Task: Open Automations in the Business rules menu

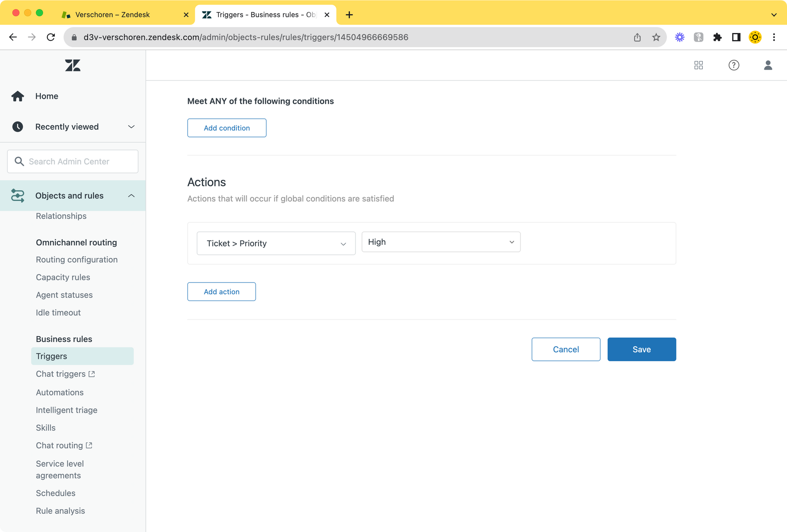Action: 60,392
